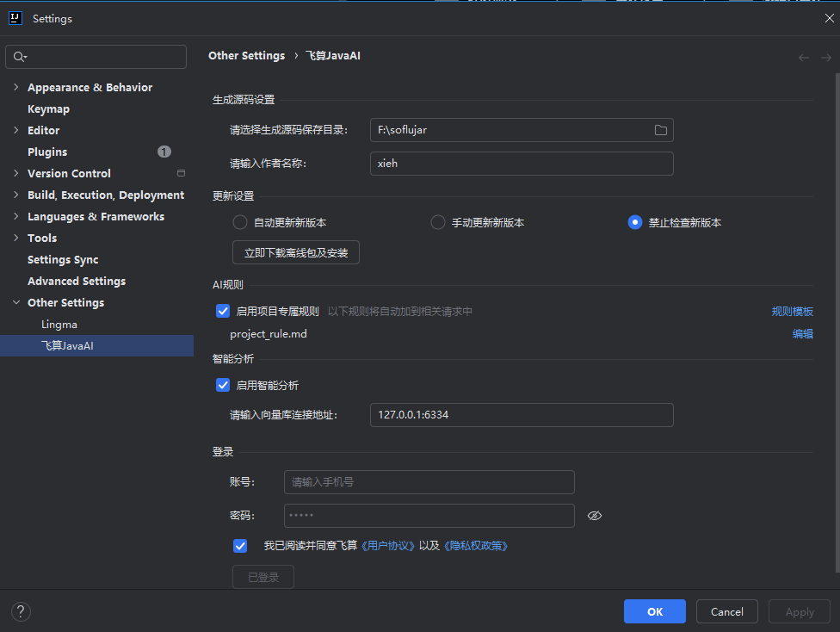Image resolution: width=840 pixels, height=632 pixels.
Task: Click the 已登录 button
Action: click(x=263, y=577)
